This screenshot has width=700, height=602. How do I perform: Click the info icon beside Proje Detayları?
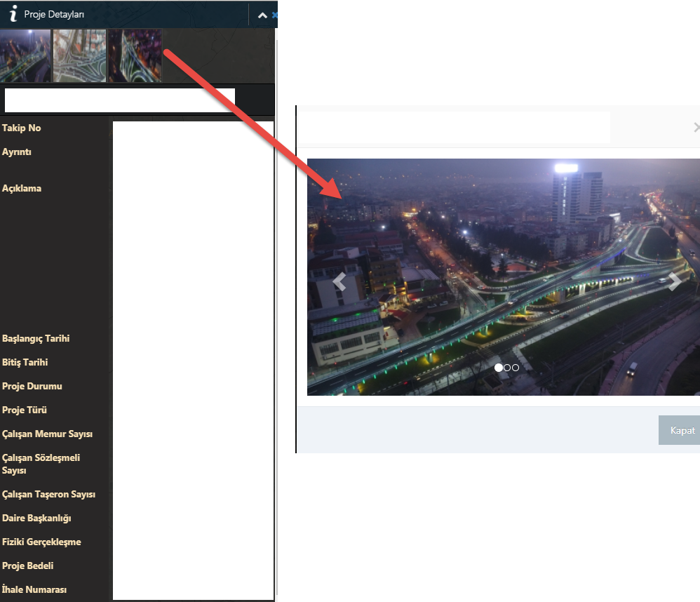pos(12,14)
